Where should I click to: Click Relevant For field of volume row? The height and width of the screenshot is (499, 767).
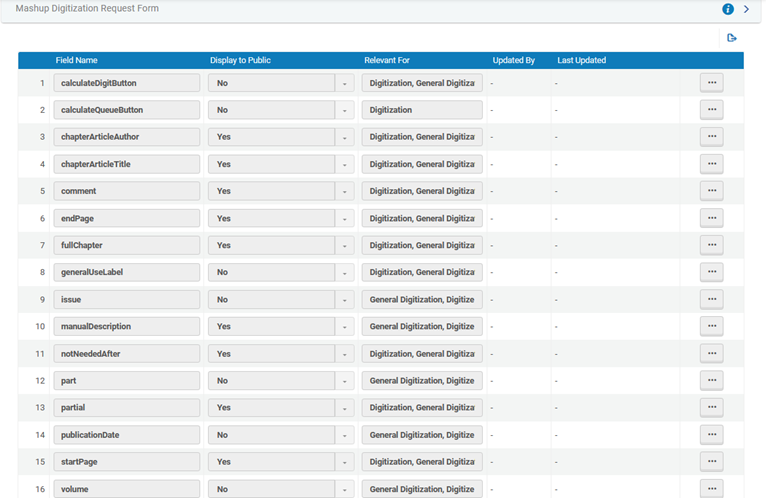422,489
